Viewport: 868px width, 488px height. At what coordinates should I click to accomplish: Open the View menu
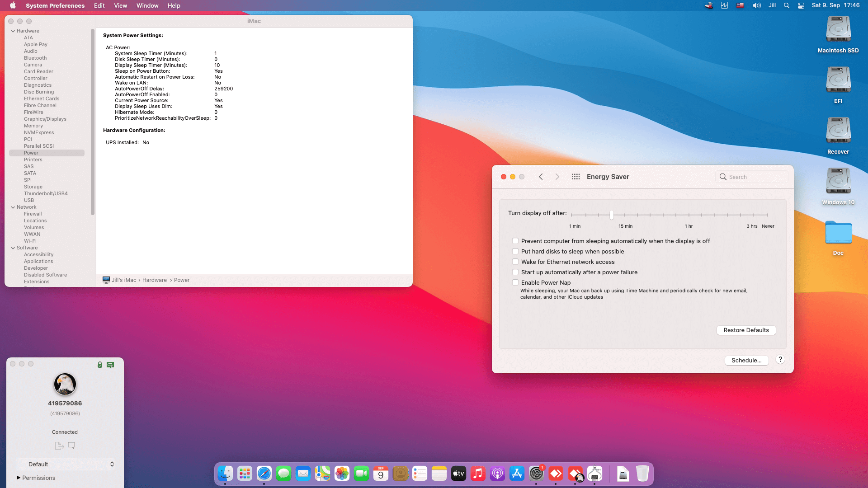click(120, 5)
